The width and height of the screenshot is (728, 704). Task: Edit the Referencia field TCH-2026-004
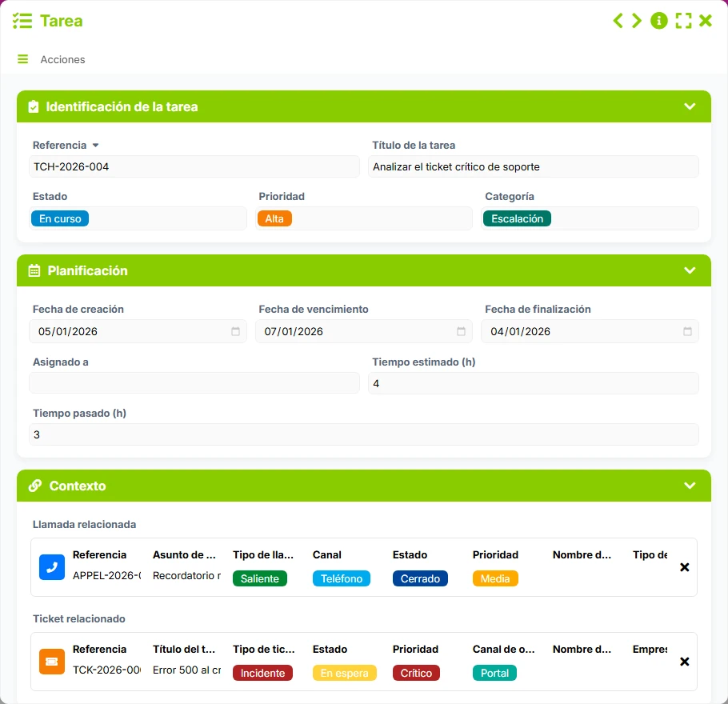pos(194,166)
